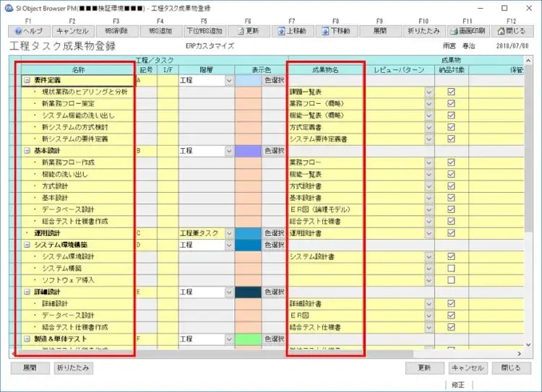Collapse the 要件定義 tree node

tap(27, 81)
